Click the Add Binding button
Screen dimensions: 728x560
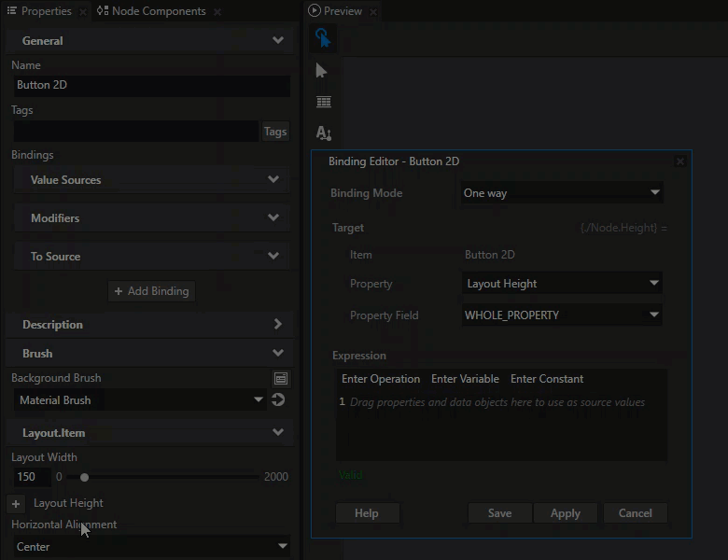coord(151,291)
